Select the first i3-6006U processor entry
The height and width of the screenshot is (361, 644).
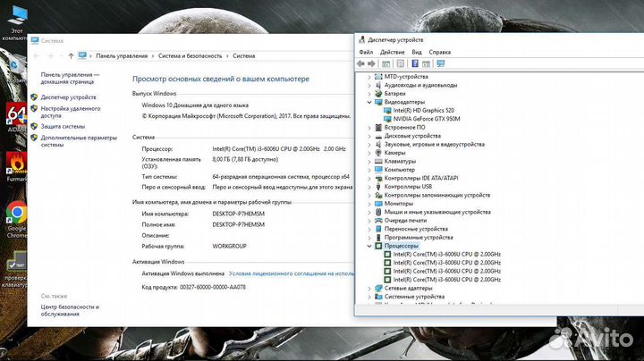446,255
